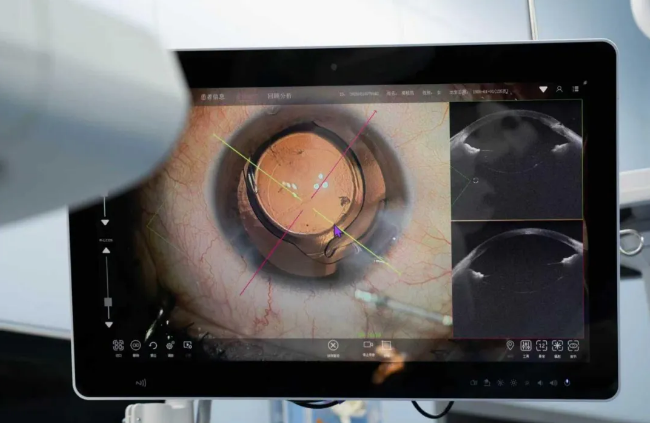
Task: Click the framed number 12 icon
Action: point(541,345)
